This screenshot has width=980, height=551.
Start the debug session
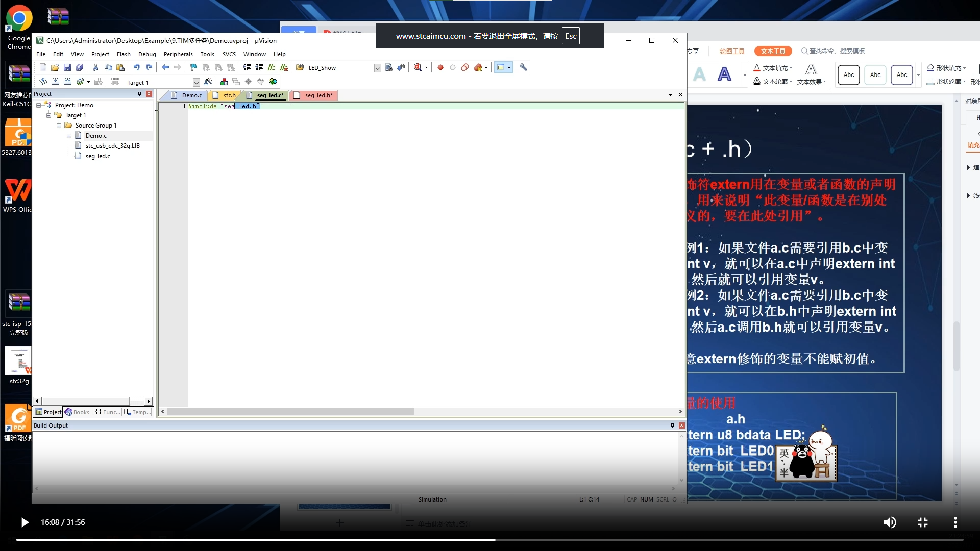coord(418,67)
